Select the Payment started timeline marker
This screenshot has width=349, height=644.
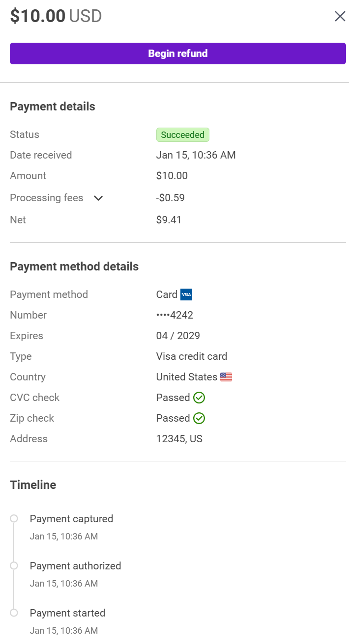tap(14, 613)
